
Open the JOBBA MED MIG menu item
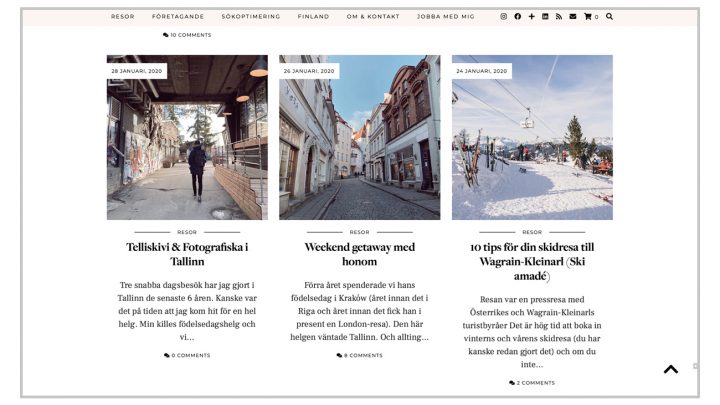coord(445,17)
